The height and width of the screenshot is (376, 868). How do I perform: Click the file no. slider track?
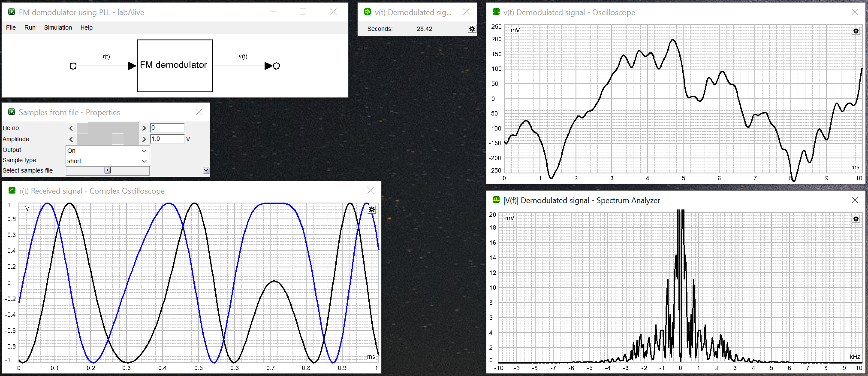pos(108,128)
